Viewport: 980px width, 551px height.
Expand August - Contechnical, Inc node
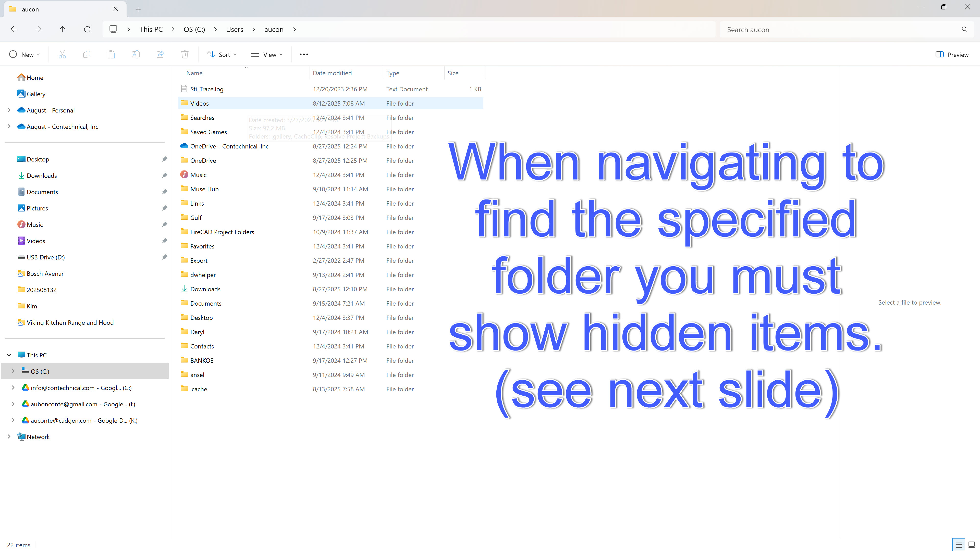(9, 127)
